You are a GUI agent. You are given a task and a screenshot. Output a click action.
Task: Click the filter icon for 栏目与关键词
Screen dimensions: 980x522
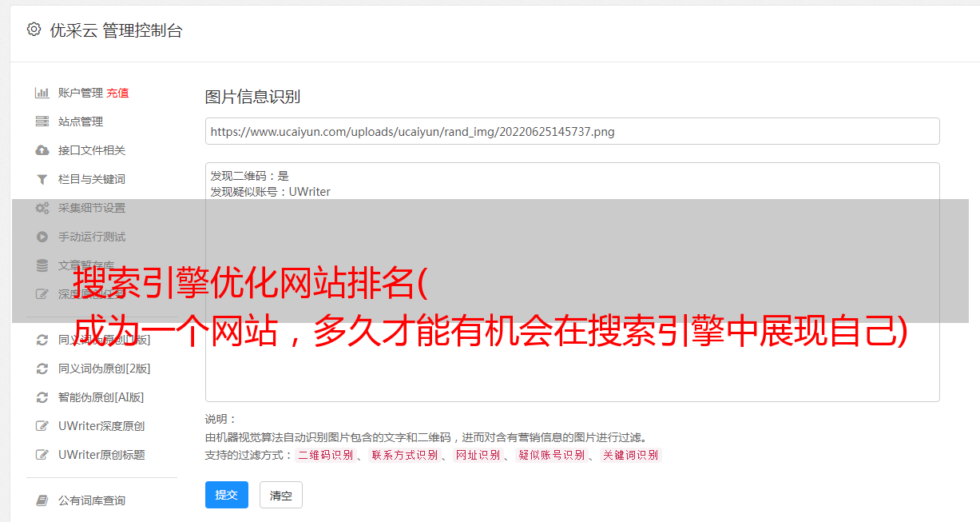(42, 179)
